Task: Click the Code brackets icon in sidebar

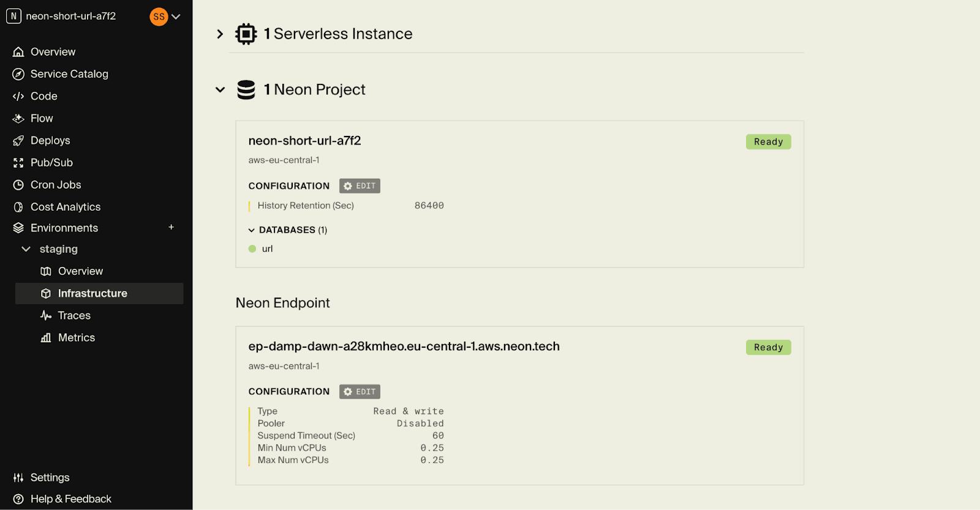Action: point(18,96)
